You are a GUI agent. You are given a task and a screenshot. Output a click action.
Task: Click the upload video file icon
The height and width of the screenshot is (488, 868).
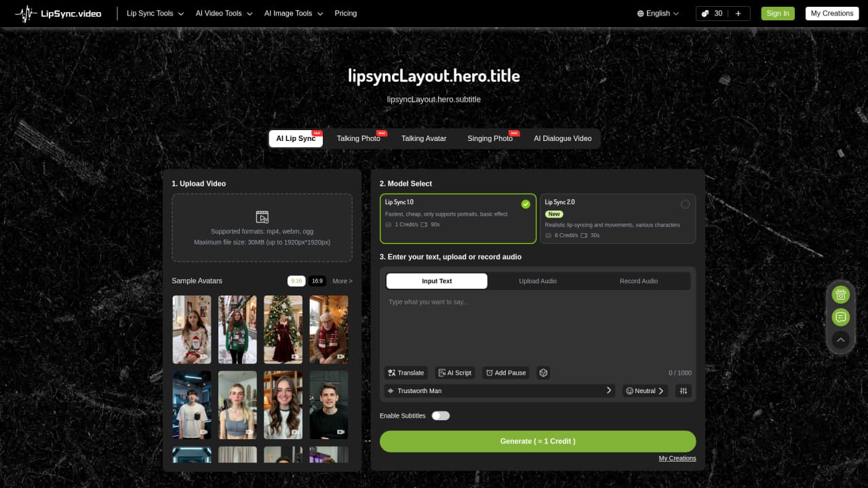coord(262,217)
